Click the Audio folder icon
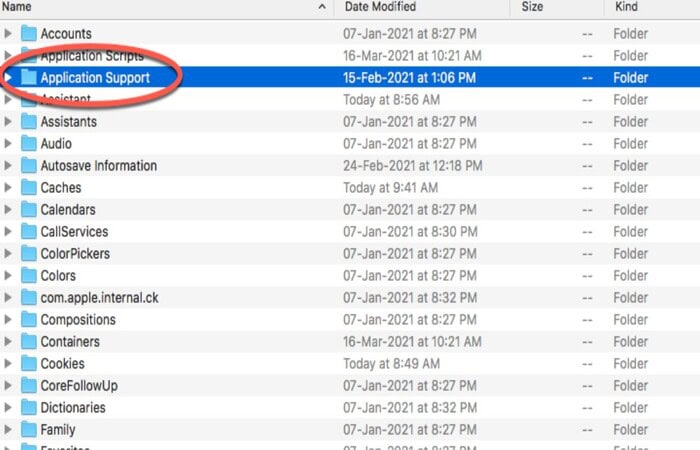 tap(28, 143)
